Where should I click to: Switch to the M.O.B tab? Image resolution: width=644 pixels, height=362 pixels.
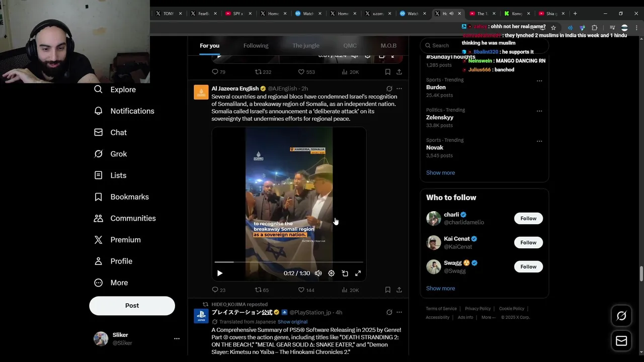click(x=388, y=46)
